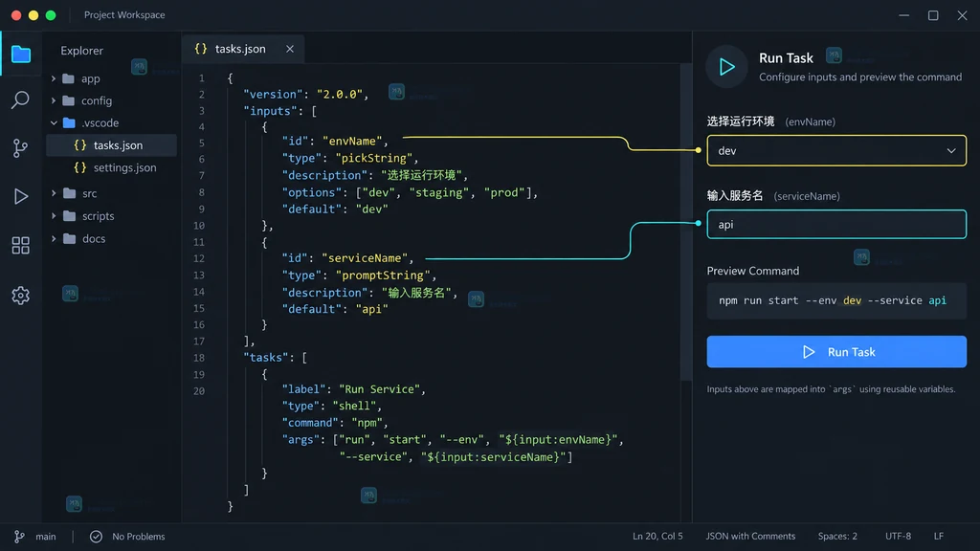Screen dimensions: 980x551
Task: Click Spaces: 2 indentation setting
Action: click(837, 536)
